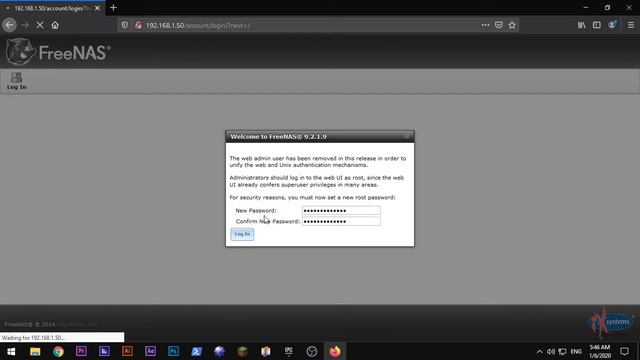Open a new browser tab
Viewport: 640px width, 360px height.
pyautogui.click(x=113, y=7)
